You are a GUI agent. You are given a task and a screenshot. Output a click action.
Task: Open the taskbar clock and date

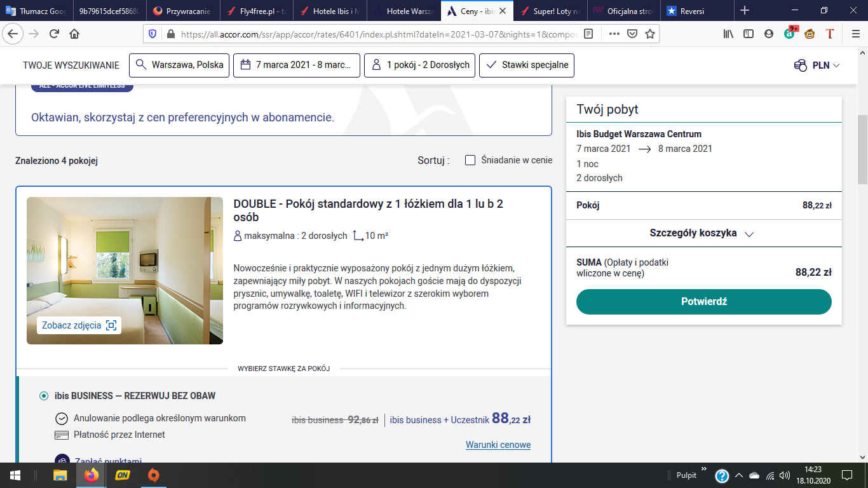click(x=812, y=475)
